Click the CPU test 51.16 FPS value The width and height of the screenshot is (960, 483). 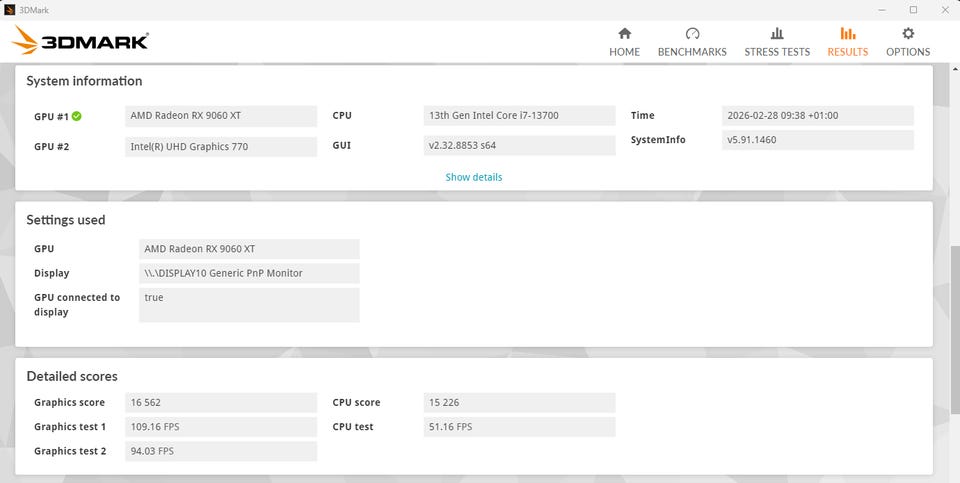pyautogui.click(x=519, y=427)
